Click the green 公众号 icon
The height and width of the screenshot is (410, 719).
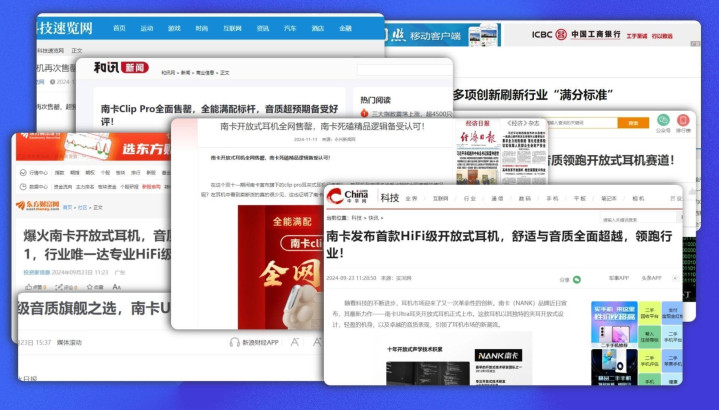click(x=663, y=120)
